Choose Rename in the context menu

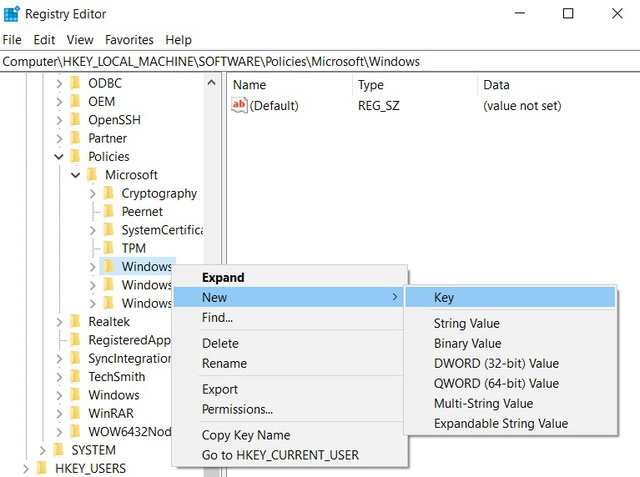point(290,363)
